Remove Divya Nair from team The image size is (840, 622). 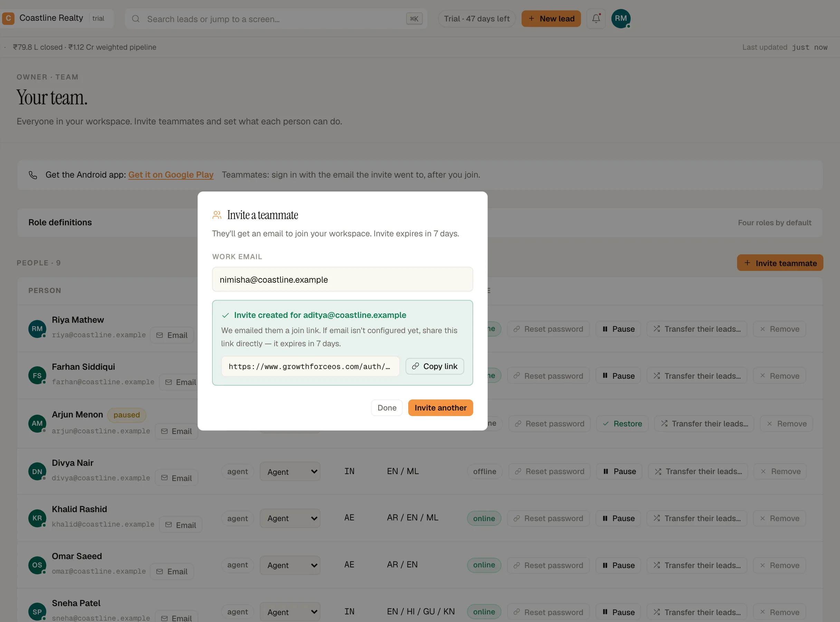coord(780,471)
